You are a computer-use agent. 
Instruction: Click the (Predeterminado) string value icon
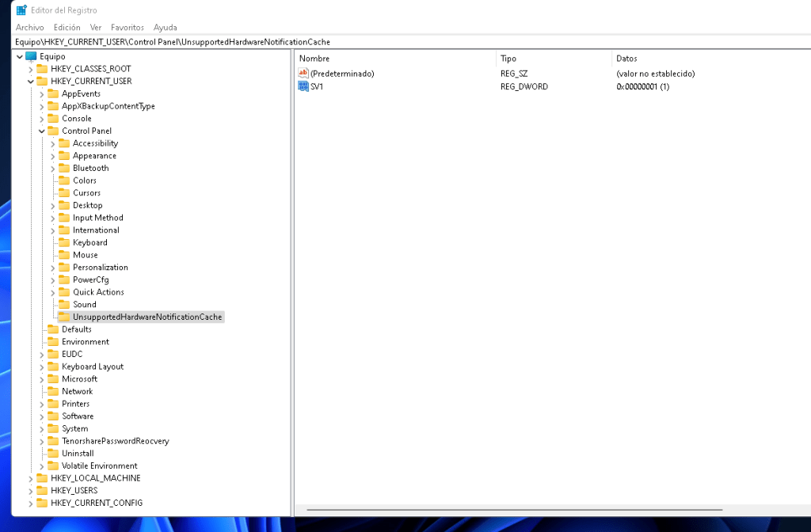coord(303,74)
